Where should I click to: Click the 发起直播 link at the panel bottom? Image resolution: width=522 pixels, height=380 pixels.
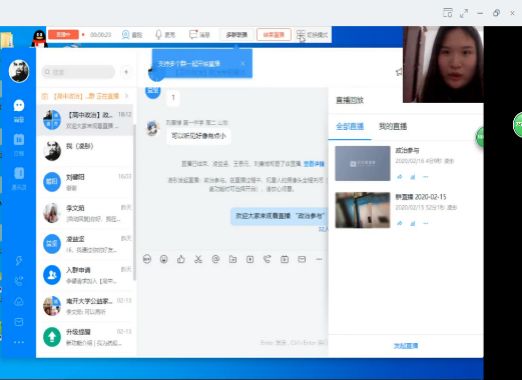tap(406, 346)
